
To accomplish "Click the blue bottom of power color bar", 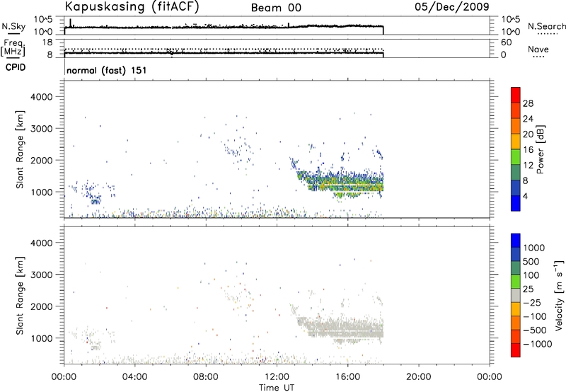I will (516, 203).
